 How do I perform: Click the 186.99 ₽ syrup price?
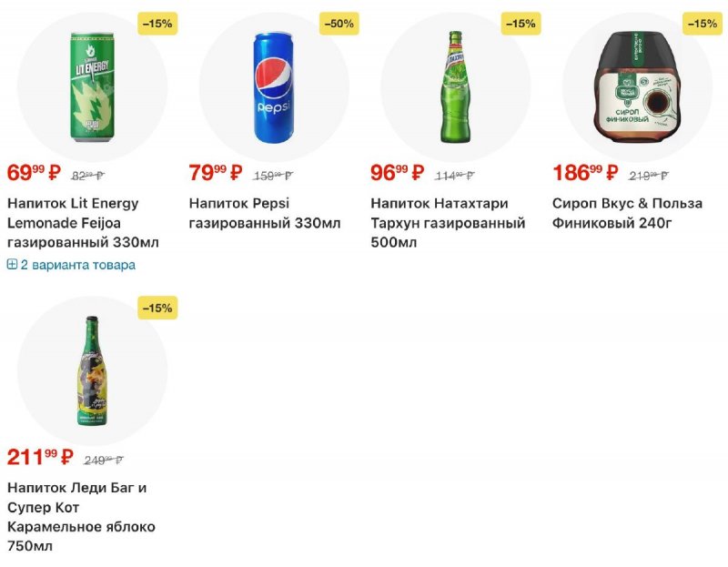(x=584, y=173)
